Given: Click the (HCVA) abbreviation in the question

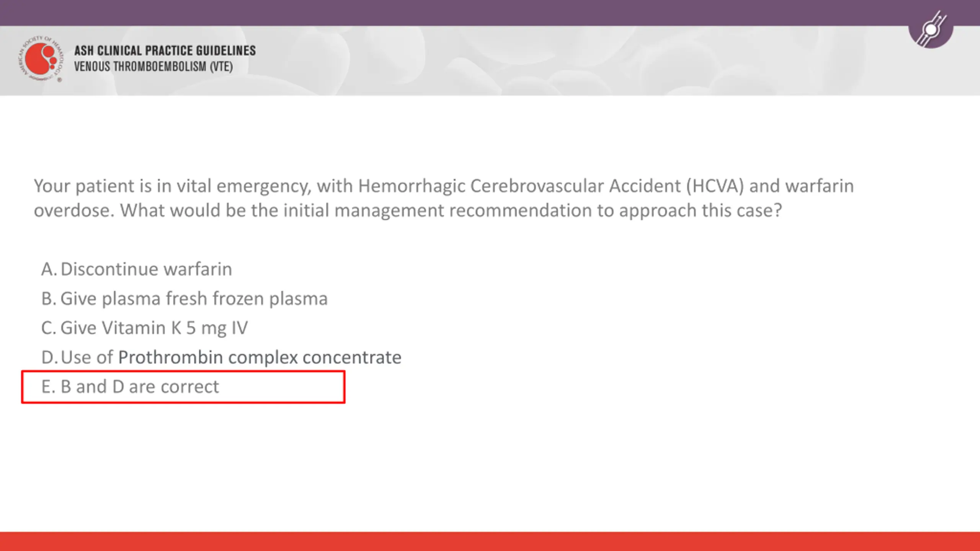Looking at the screenshot, I should 715,186.
